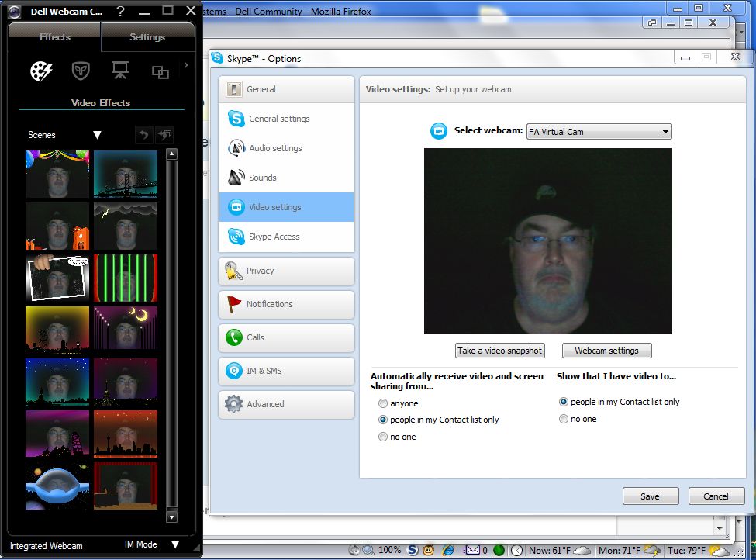Apply the blue starry night scene
Viewport: 756px width, 560px height.
coord(57,382)
